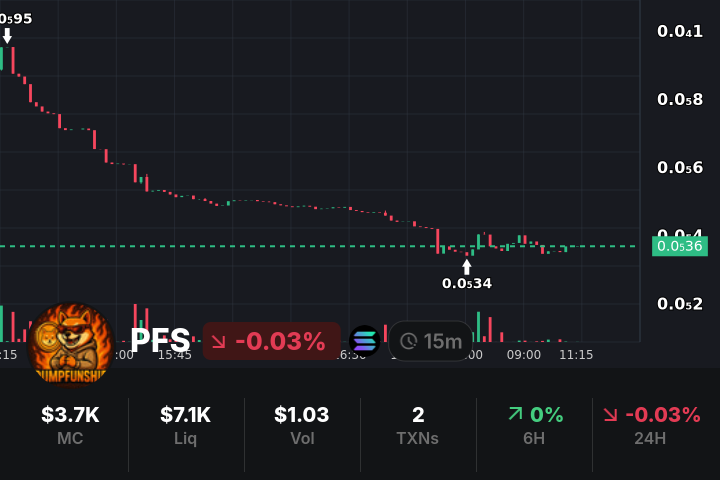Click the 0.0₅8 price axis label
The image size is (720, 480).
point(680,99)
